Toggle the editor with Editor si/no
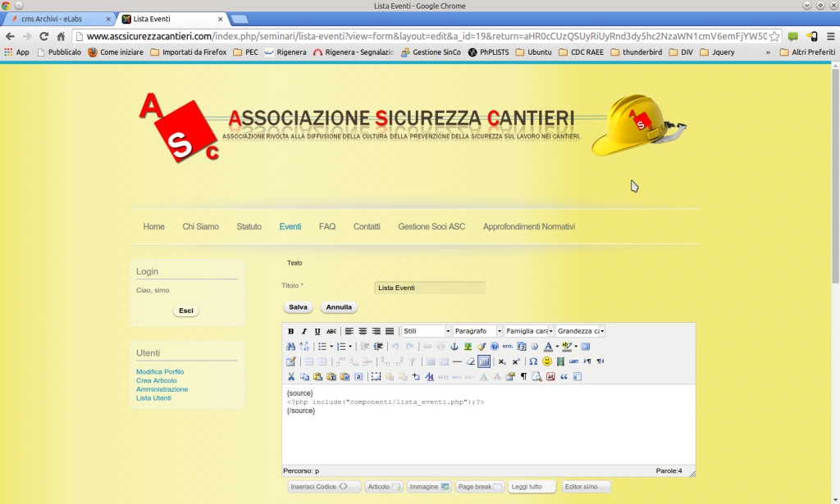The image size is (840, 504). click(586, 486)
